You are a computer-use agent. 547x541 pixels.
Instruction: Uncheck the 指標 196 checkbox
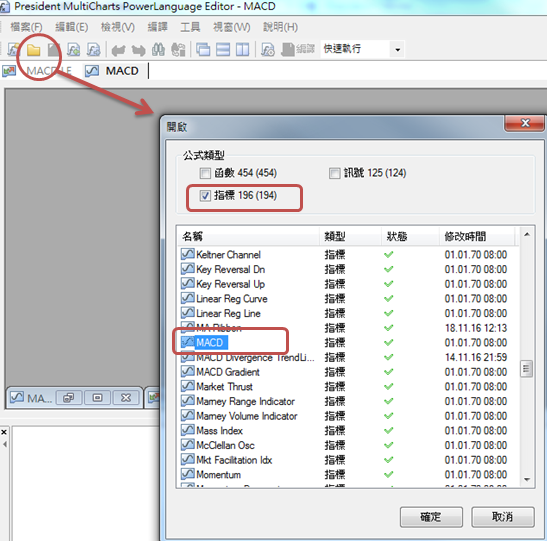(205, 196)
